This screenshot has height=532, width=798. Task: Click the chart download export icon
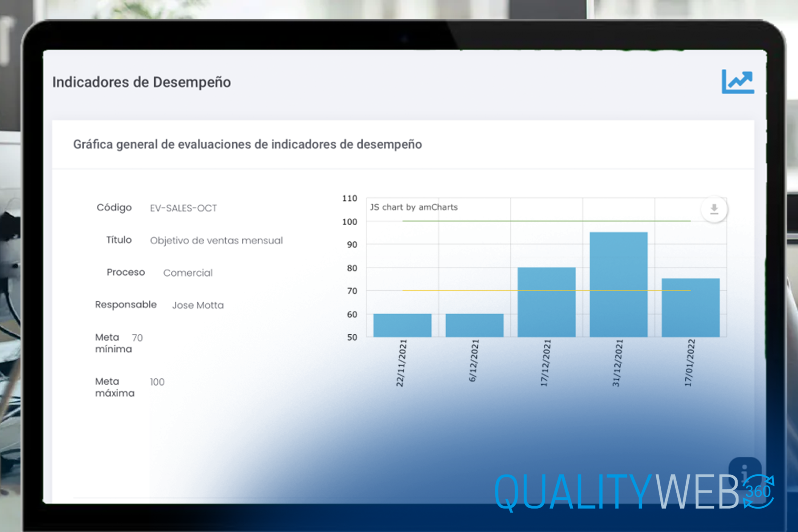714,209
